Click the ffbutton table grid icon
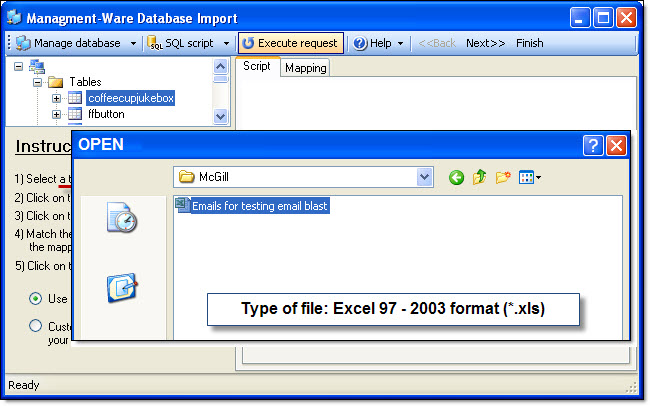This screenshot has height=406, width=650. [x=75, y=114]
